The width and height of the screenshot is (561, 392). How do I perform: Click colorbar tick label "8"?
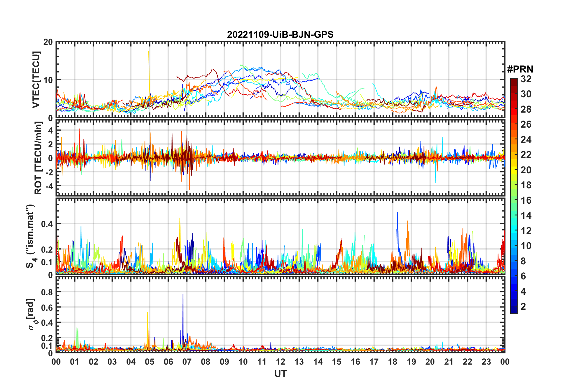523,261
